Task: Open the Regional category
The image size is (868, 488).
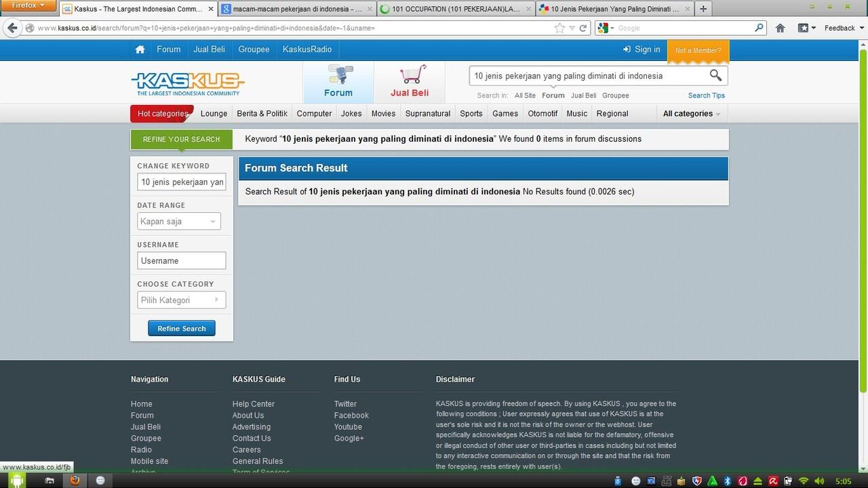Action: [x=612, y=113]
